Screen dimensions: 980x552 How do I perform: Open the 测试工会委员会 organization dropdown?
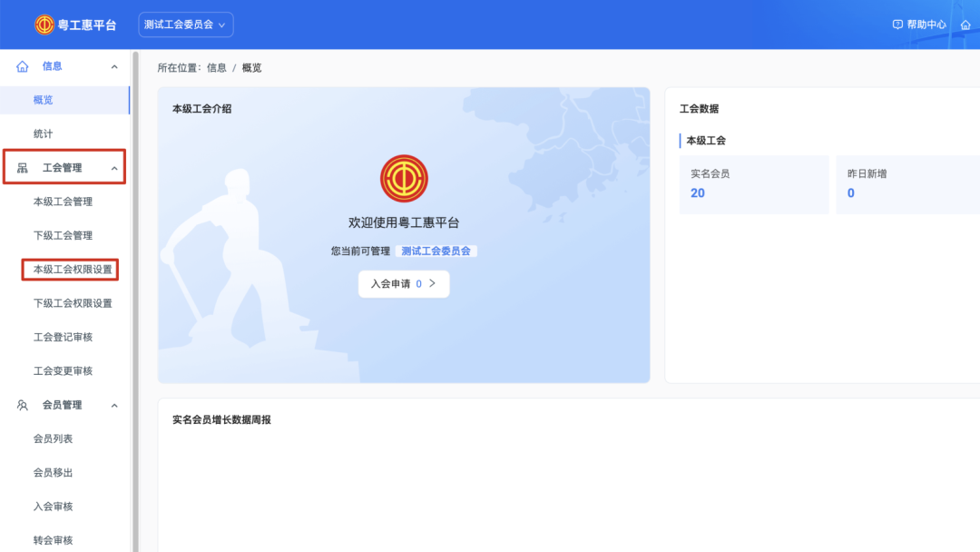point(186,25)
